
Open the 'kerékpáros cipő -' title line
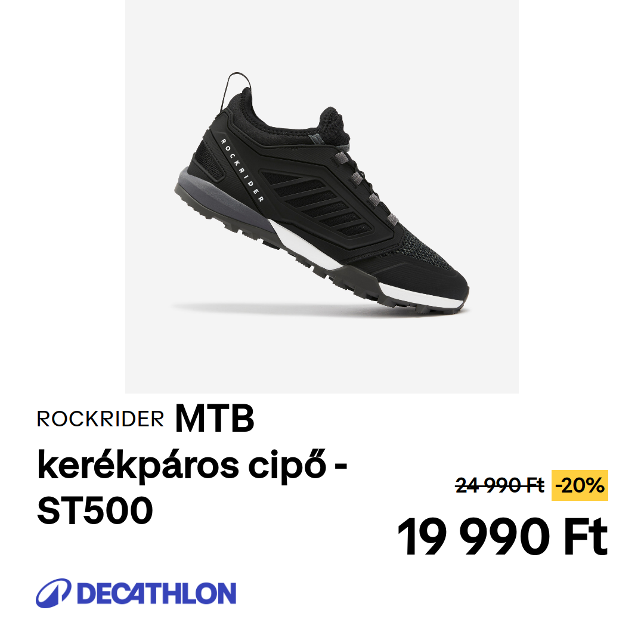[x=192, y=466]
